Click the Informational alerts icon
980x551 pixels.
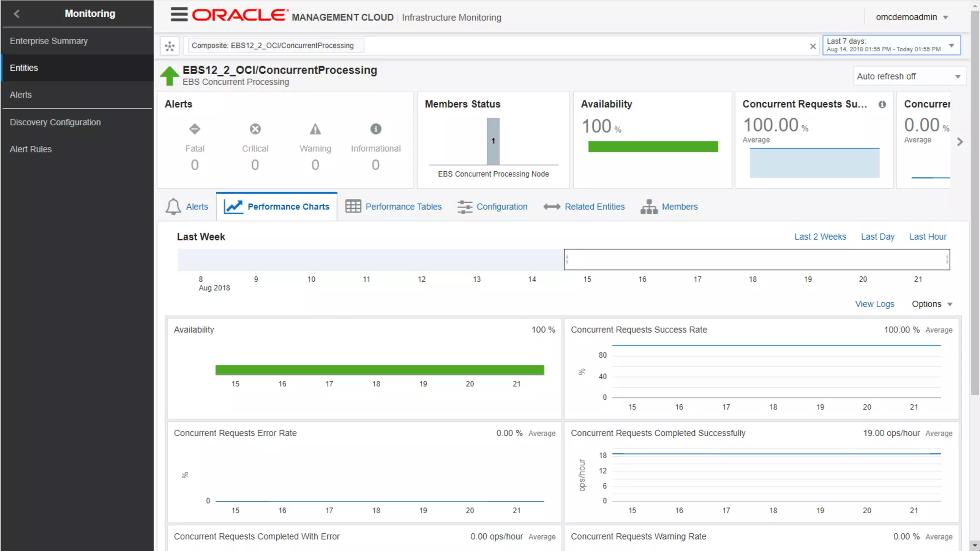[x=376, y=129]
